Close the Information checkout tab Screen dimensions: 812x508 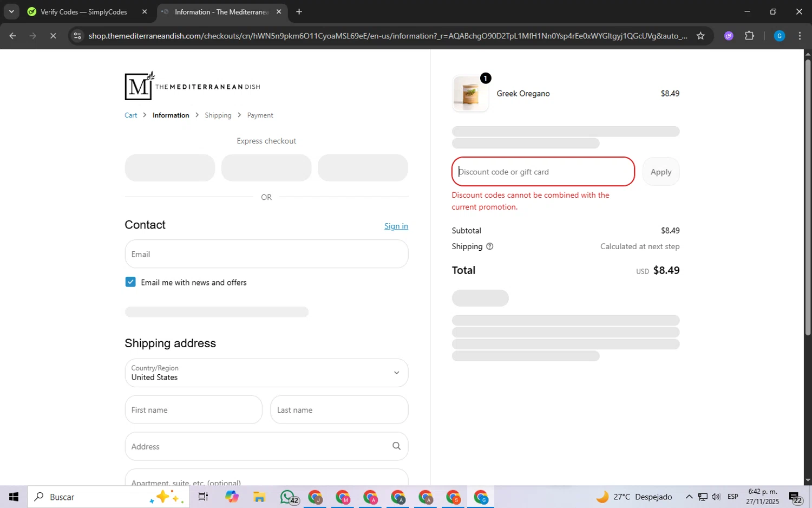click(x=279, y=12)
